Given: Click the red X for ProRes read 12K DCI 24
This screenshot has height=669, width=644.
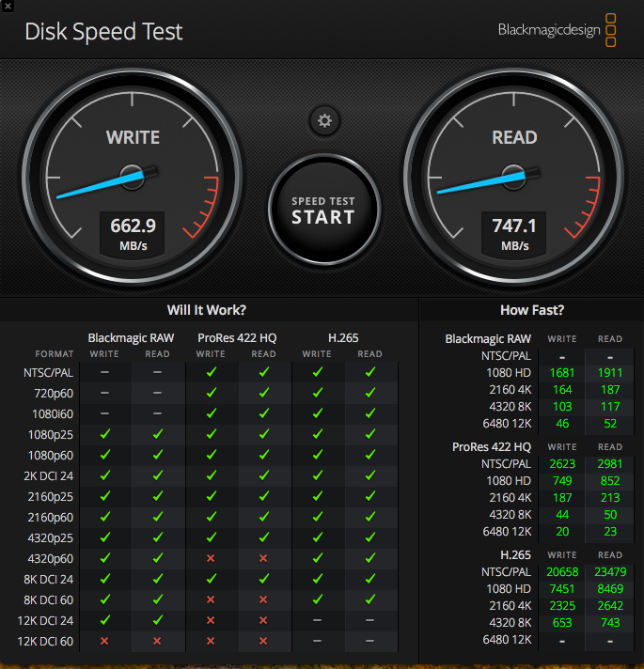Looking at the screenshot, I should click(x=263, y=620).
